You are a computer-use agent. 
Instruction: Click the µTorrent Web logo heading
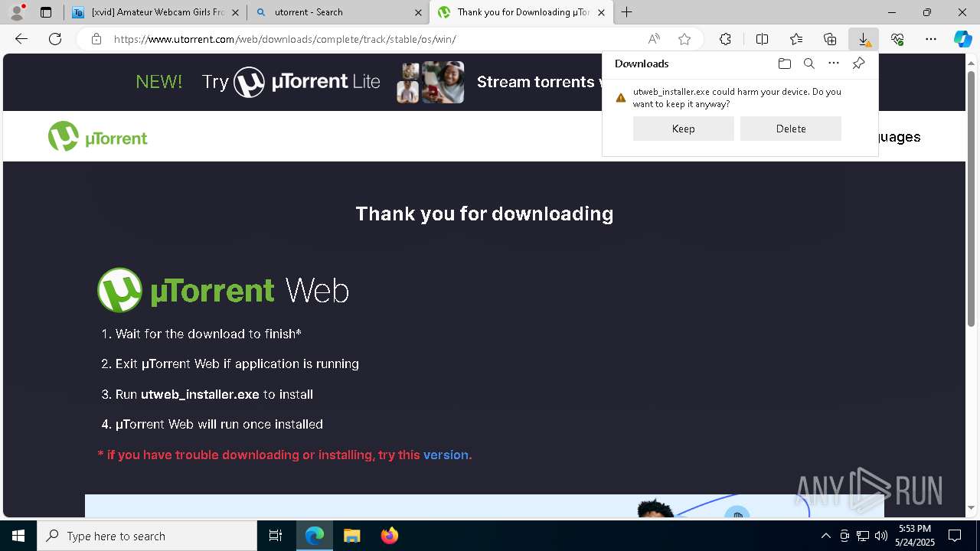click(223, 290)
